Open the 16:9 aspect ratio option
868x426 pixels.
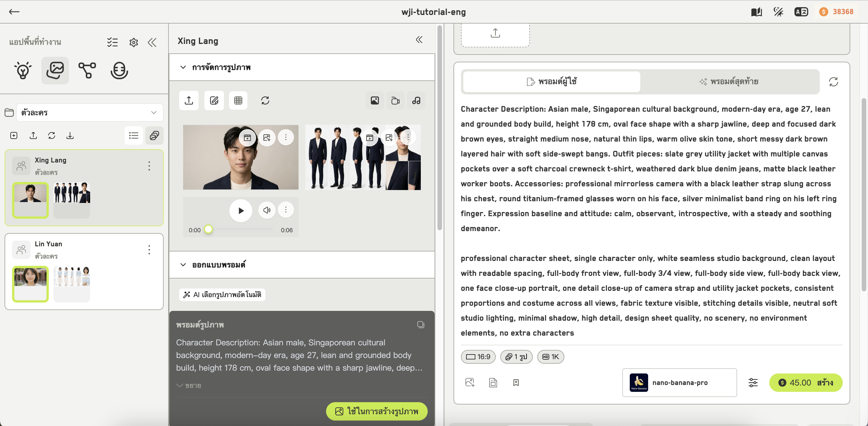coord(478,357)
